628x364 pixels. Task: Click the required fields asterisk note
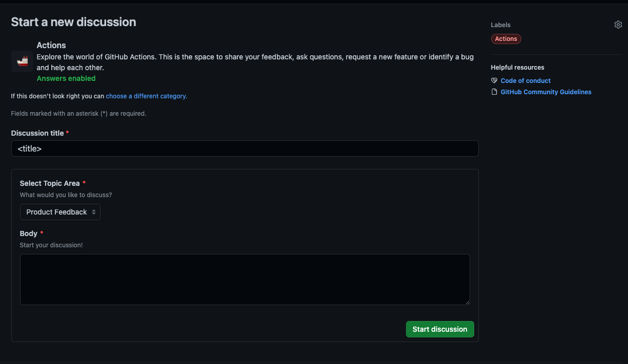[x=78, y=114]
